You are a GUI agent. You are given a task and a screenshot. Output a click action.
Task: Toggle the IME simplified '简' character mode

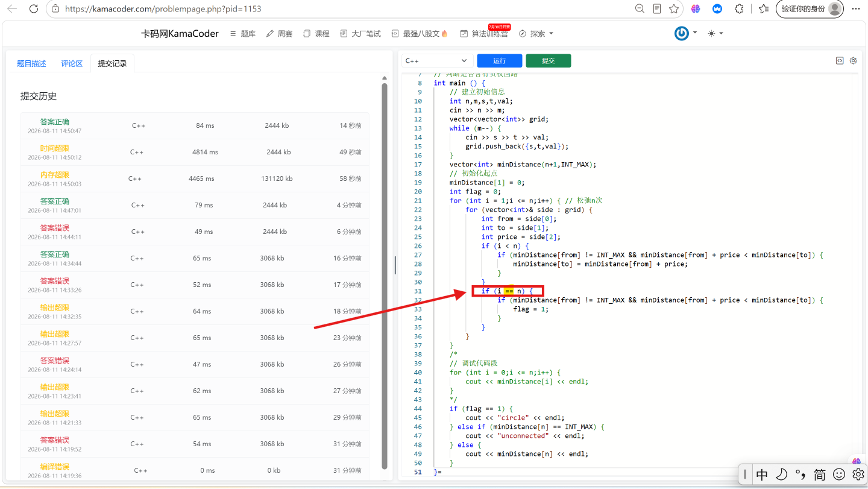[x=820, y=475]
